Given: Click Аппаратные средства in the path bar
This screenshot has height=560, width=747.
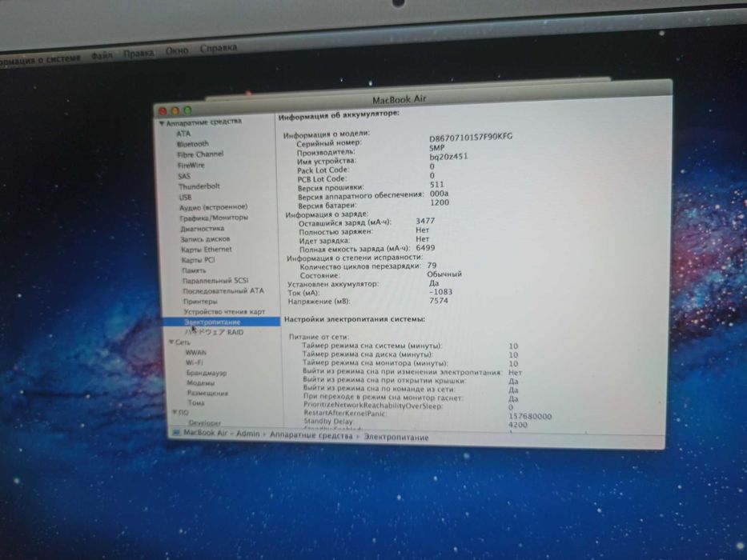Looking at the screenshot, I should point(311,435).
